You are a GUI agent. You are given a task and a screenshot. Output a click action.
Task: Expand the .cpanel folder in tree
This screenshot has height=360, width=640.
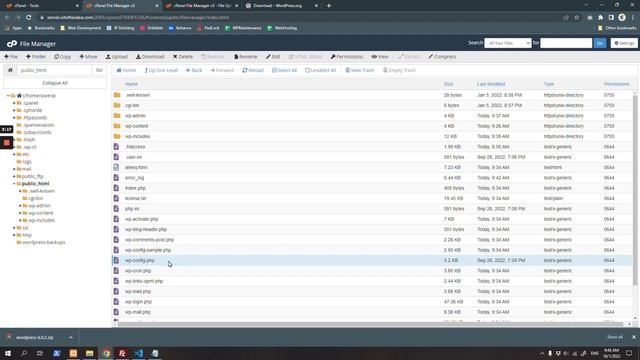(14, 103)
